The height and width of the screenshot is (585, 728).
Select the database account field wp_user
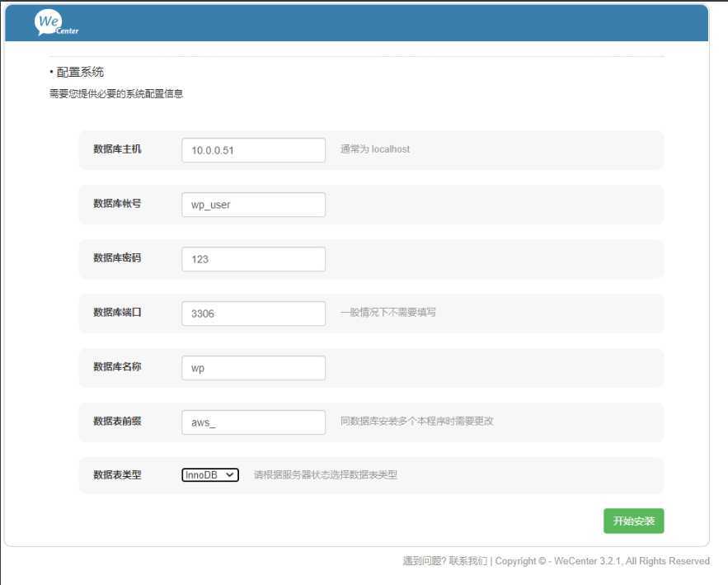(x=253, y=205)
